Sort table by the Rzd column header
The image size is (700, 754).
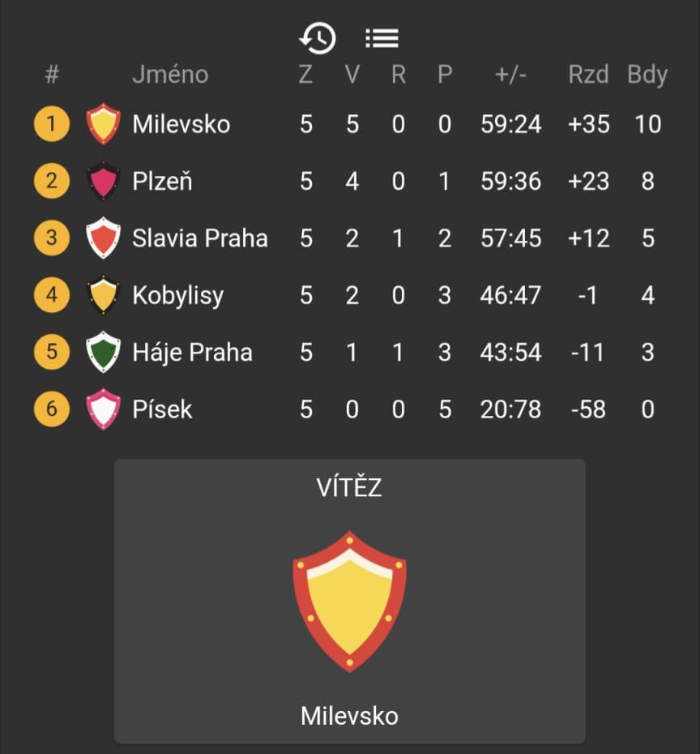[588, 75]
